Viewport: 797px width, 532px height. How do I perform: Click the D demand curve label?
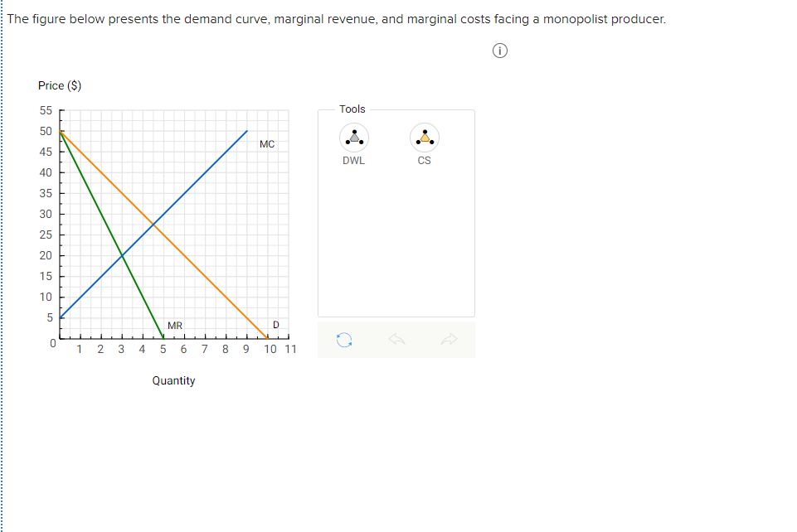click(276, 325)
